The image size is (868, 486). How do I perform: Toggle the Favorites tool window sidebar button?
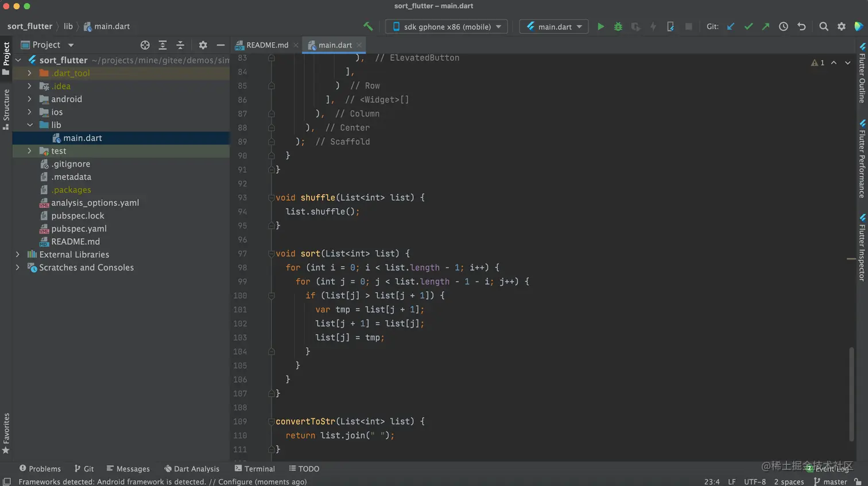point(6,434)
